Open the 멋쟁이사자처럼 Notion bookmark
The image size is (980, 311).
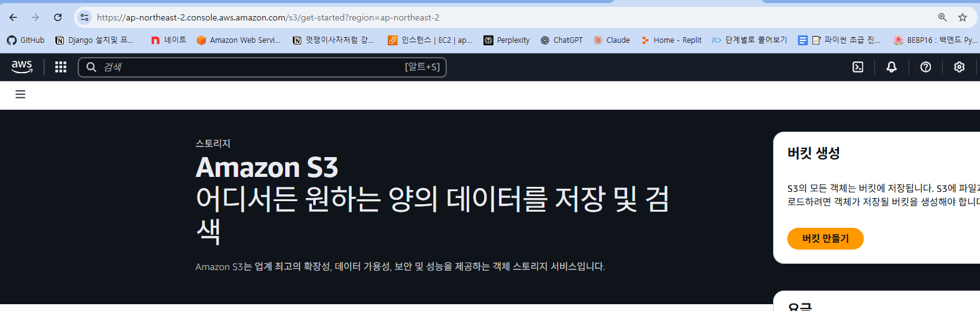(x=334, y=40)
